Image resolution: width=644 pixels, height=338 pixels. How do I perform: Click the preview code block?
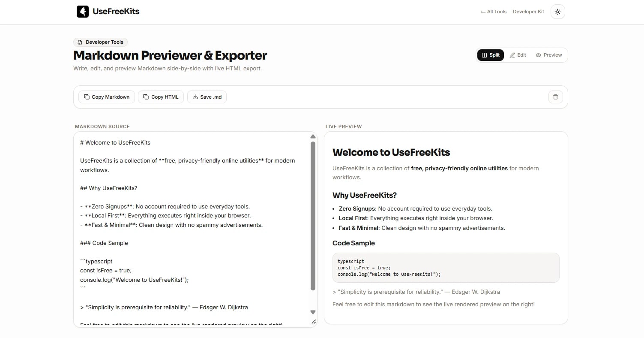[x=446, y=268]
